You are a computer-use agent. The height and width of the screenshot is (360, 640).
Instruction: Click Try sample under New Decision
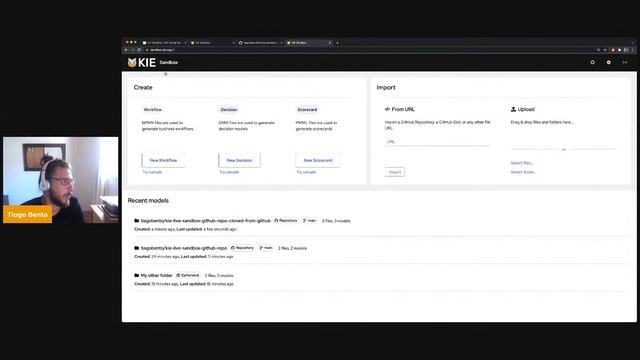click(x=229, y=172)
